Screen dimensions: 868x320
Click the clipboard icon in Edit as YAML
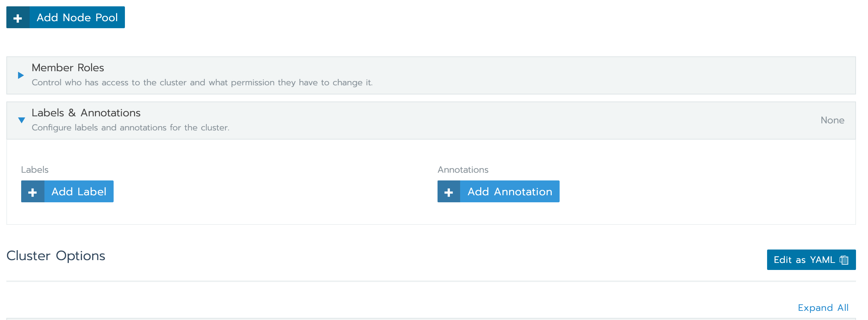click(844, 260)
